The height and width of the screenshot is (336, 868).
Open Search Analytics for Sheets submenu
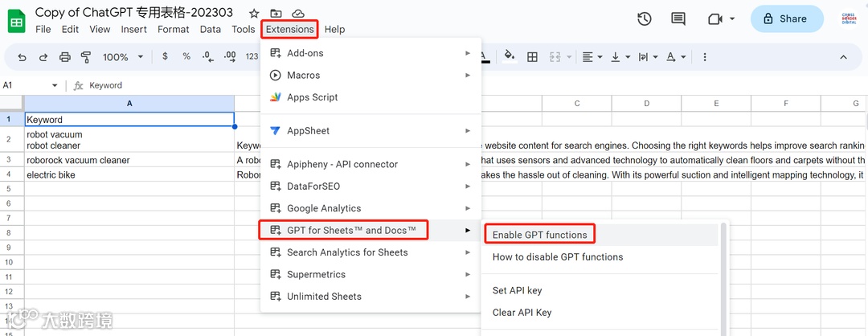click(371, 252)
